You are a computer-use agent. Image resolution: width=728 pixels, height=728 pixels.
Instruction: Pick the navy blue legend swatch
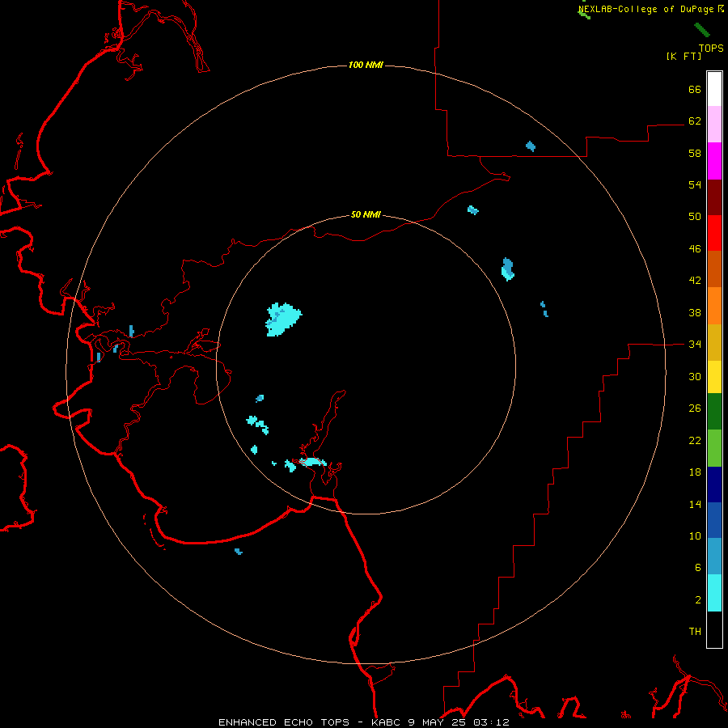[x=714, y=485]
